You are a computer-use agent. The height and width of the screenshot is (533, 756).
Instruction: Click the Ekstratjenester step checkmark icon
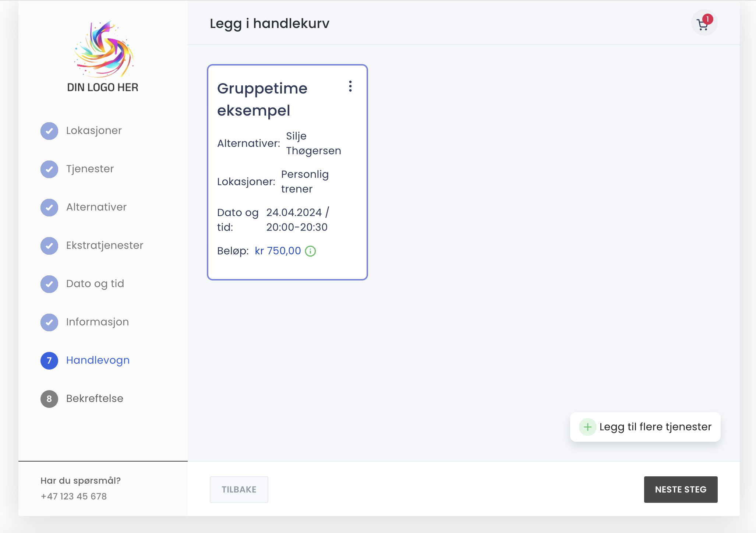49,246
